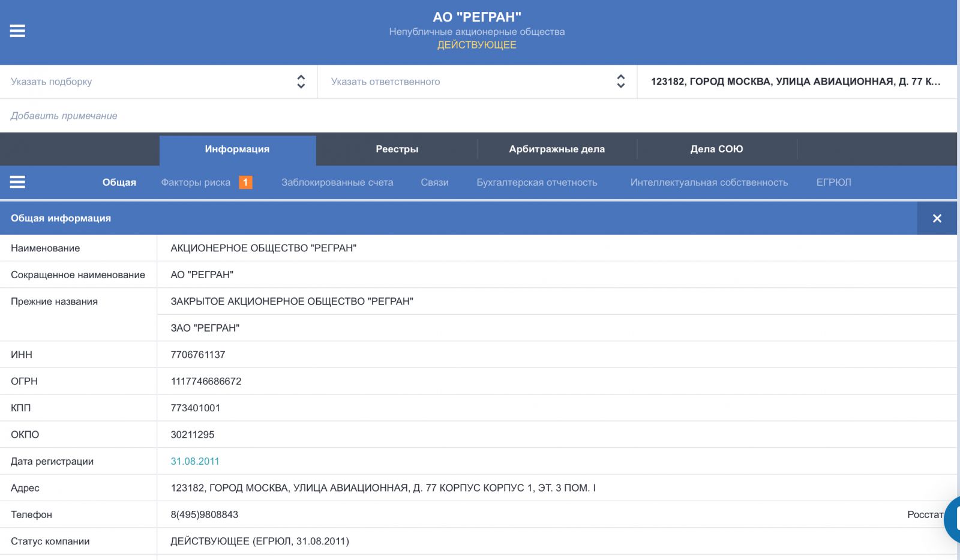Click the ИНН row label
The width and height of the screenshot is (960, 560).
(x=22, y=354)
